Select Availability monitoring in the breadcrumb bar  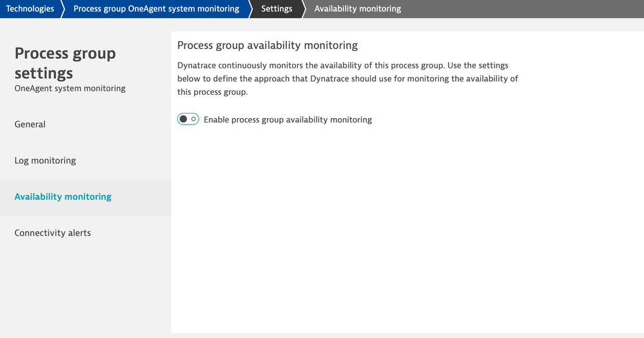click(358, 9)
